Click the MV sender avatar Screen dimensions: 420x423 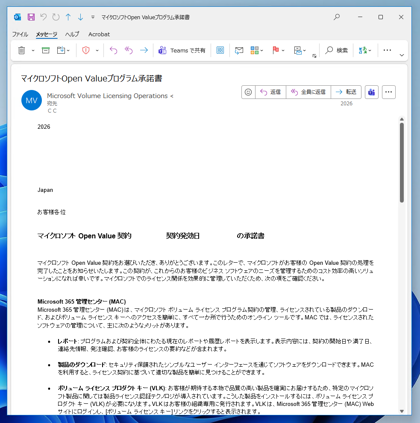31,100
